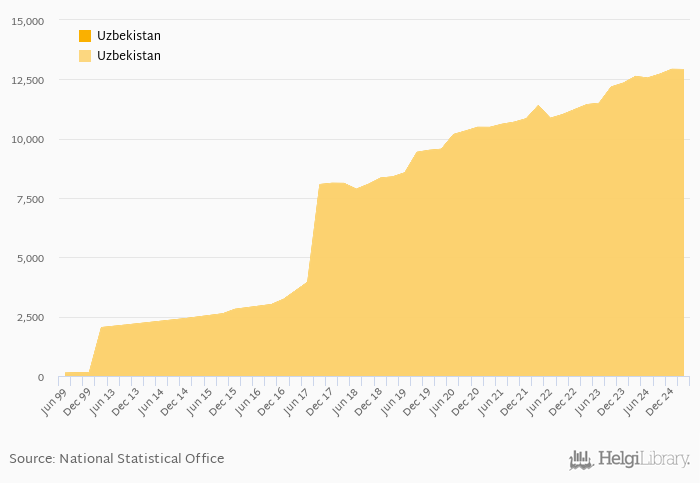Viewport: 700px width, 483px height.
Task: Click the 15,000 y-axis label
Action: 26,21
